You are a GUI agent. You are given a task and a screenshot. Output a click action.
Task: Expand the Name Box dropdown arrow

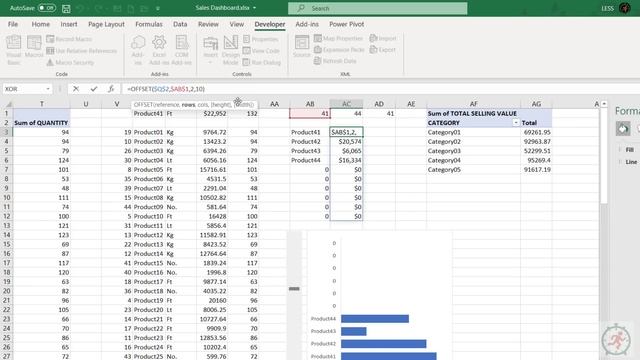pos(48,89)
